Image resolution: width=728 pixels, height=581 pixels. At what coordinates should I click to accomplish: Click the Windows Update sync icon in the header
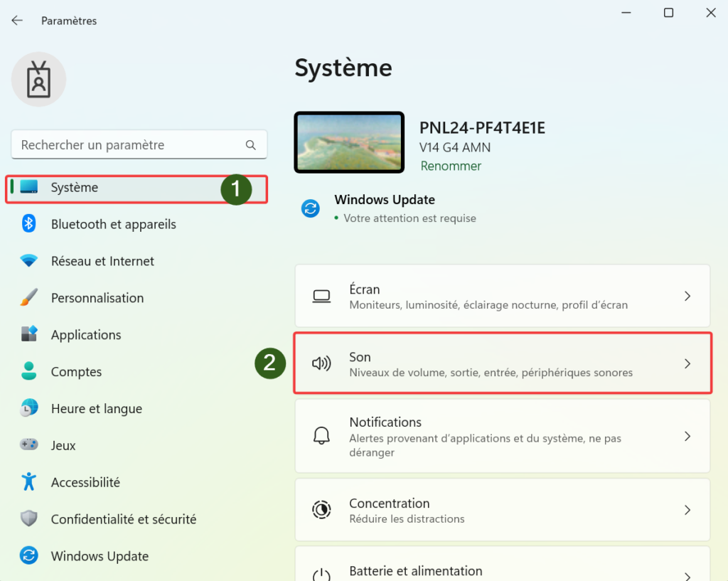click(311, 208)
